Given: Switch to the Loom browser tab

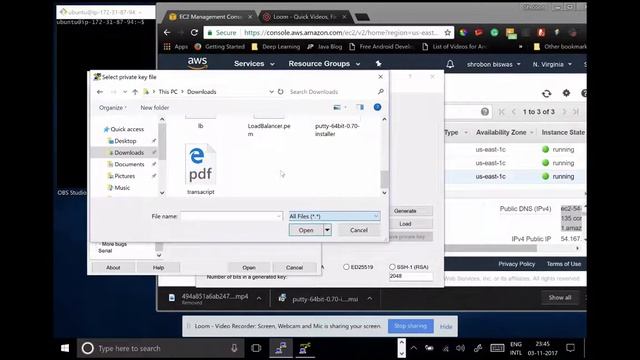Looking at the screenshot, I should coord(304,17).
